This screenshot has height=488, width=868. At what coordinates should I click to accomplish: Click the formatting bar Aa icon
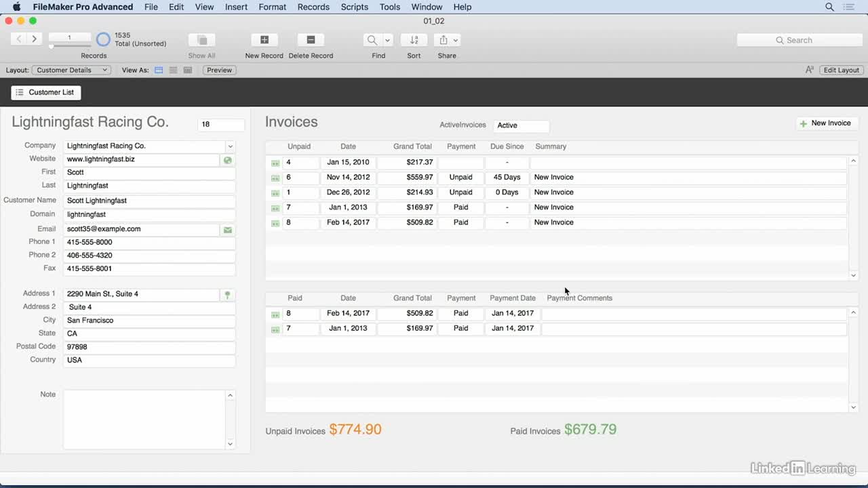pyautogui.click(x=809, y=70)
